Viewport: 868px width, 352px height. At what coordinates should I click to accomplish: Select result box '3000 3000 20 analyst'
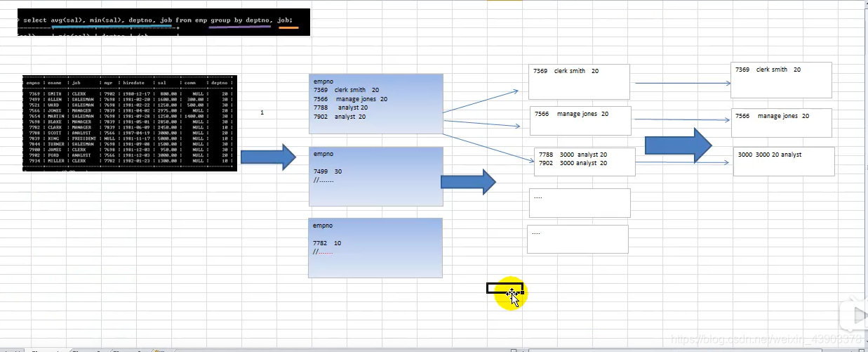coord(784,162)
